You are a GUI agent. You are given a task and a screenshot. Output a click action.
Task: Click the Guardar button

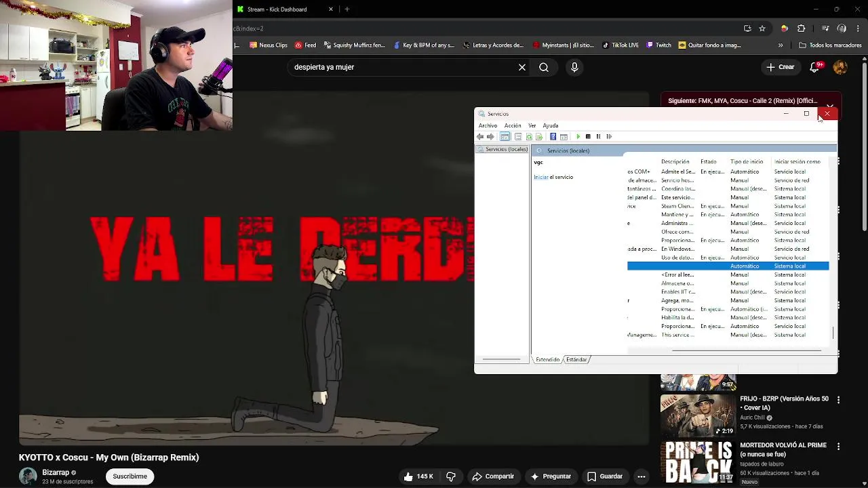coord(604,476)
